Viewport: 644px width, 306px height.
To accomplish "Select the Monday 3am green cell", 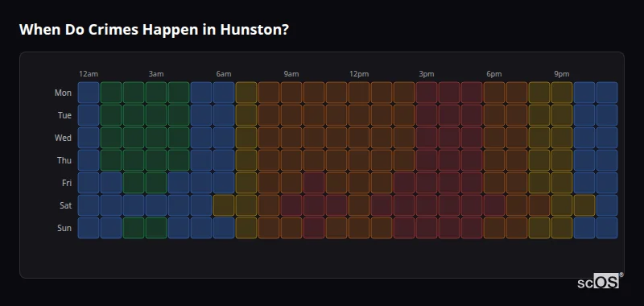I will click(x=156, y=93).
